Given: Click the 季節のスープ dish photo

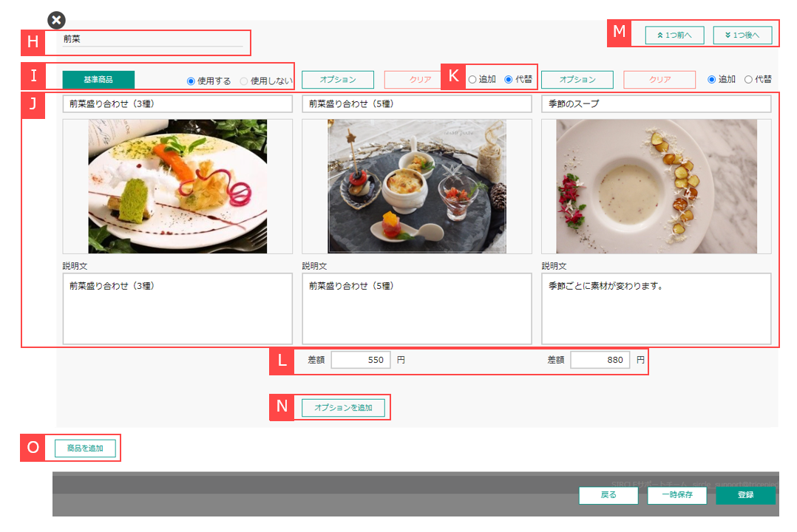Looking at the screenshot, I should coord(657,186).
